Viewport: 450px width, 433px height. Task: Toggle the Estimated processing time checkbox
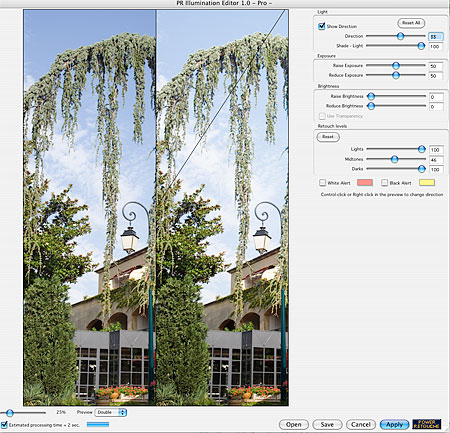pos(4,425)
